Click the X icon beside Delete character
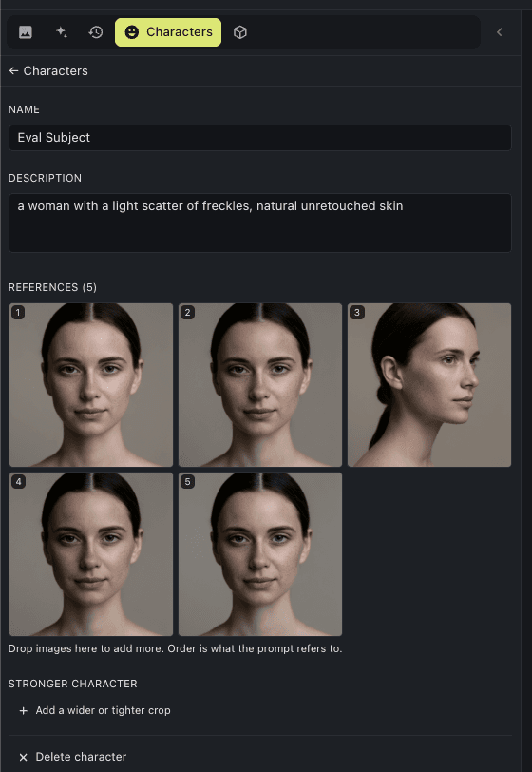Image resolution: width=532 pixels, height=772 pixels. (23, 757)
